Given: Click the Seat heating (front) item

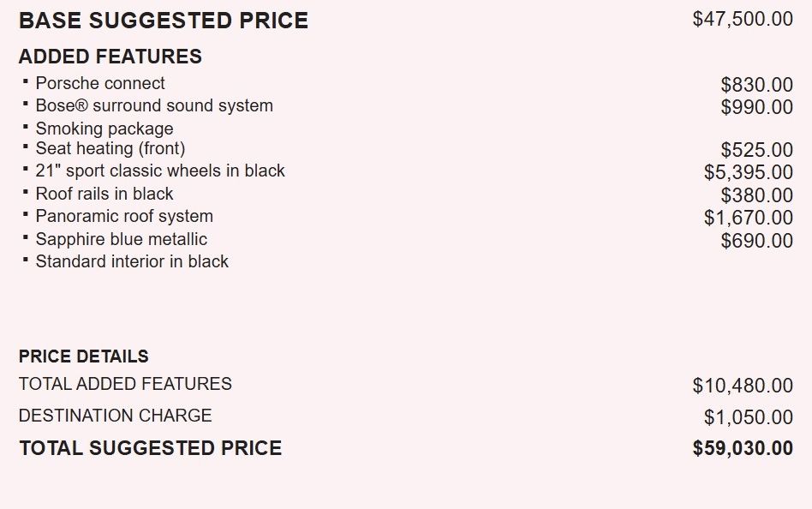Looking at the screenshot, I should pyautogui.click(x=110, y=148).
